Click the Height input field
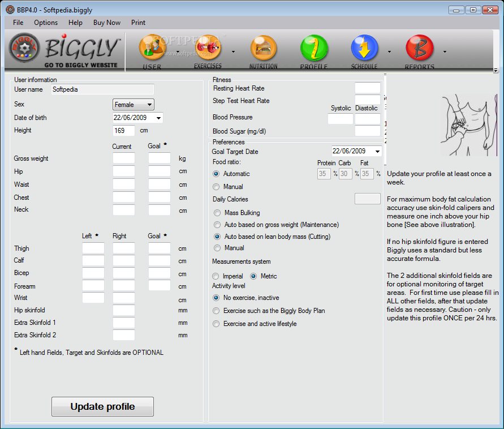 124,131
